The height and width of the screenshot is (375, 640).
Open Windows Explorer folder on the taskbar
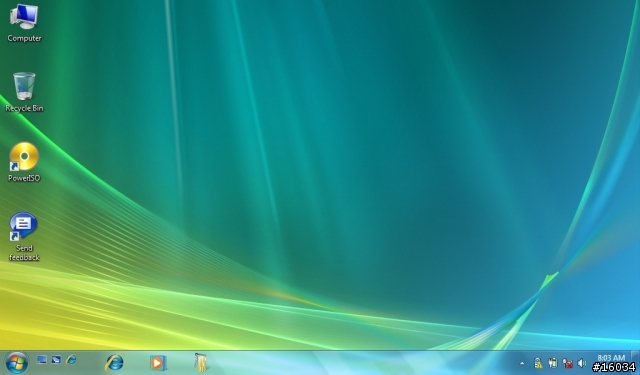[201, 362]
